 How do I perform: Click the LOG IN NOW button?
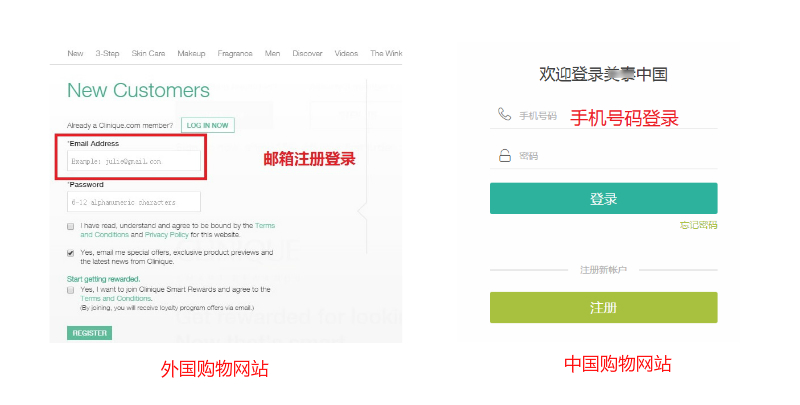[208, 125]
